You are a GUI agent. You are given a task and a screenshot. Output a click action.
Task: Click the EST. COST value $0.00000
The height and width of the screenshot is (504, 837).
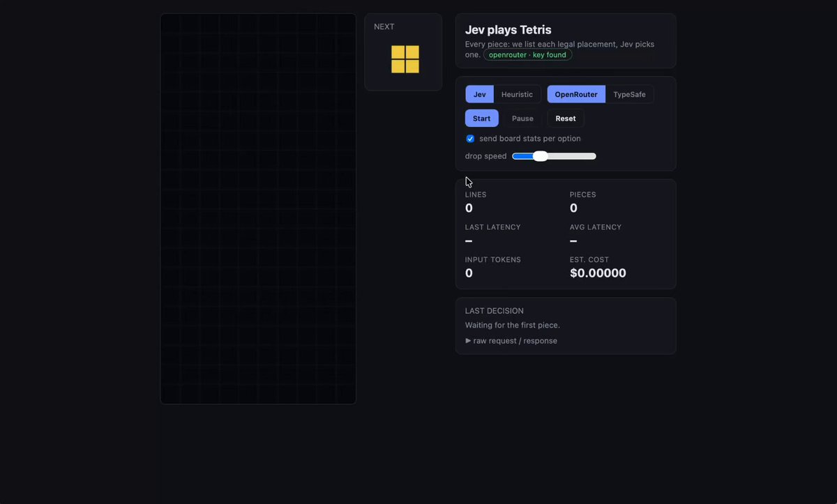[x=598, y=273]
